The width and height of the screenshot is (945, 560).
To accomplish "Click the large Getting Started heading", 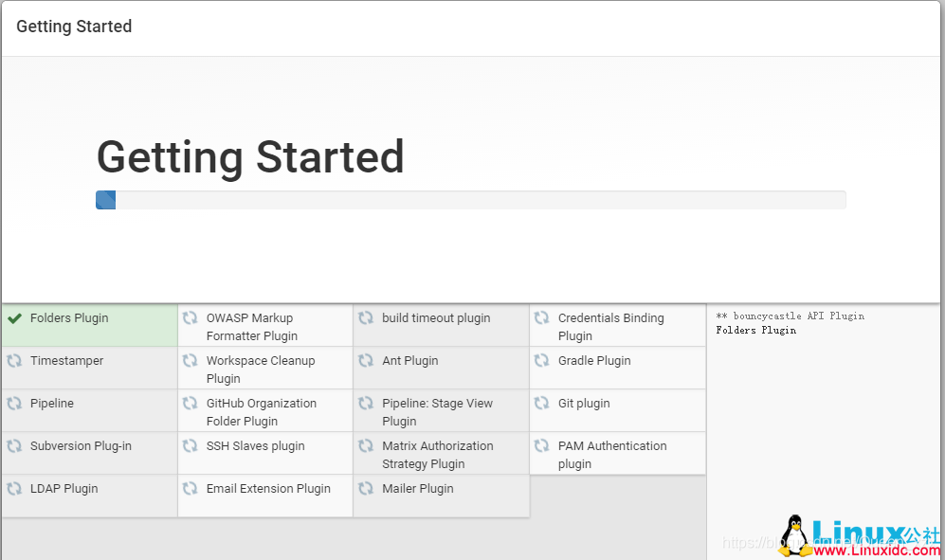I will point(250,158).
